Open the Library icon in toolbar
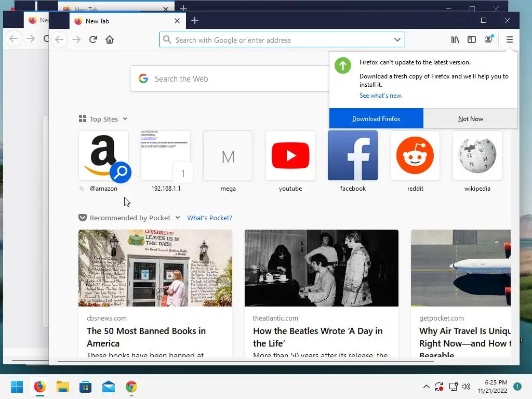The height and width of the screenshot is (399, 532). tap(455, 39)
